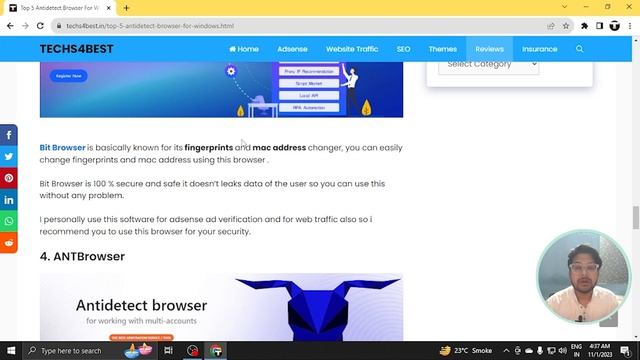
Task: Toggle Chrome side panel icon
Action: 599,26
